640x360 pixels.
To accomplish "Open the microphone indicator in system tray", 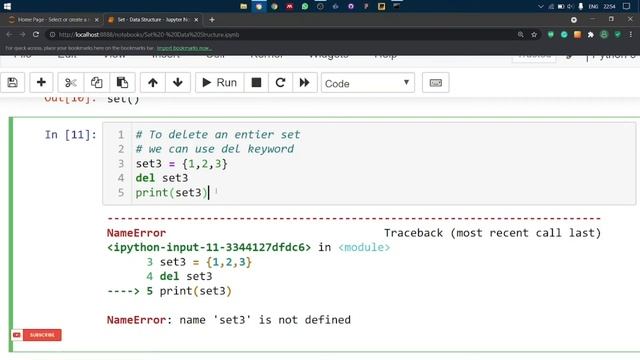I will [x=581, y=7].
